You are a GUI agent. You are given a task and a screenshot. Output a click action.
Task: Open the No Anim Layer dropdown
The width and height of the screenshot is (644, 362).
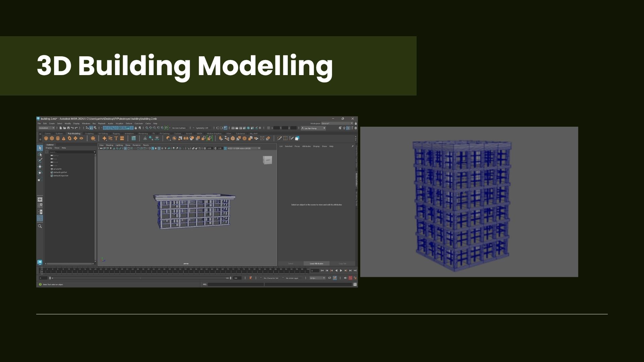tap(292, 278)
